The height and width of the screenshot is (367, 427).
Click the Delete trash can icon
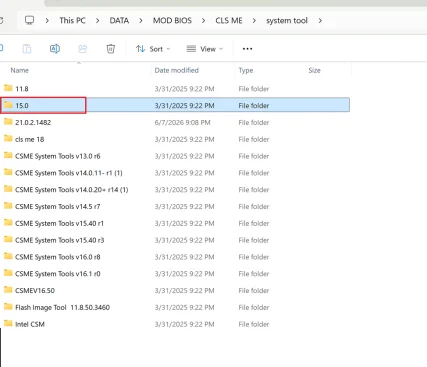pos(111,49)
